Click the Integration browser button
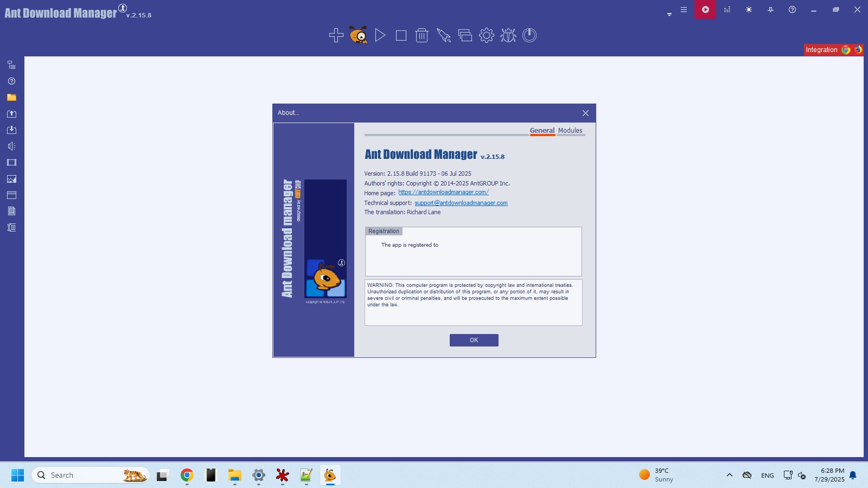The image size is (868, 488). coord(821,50)
